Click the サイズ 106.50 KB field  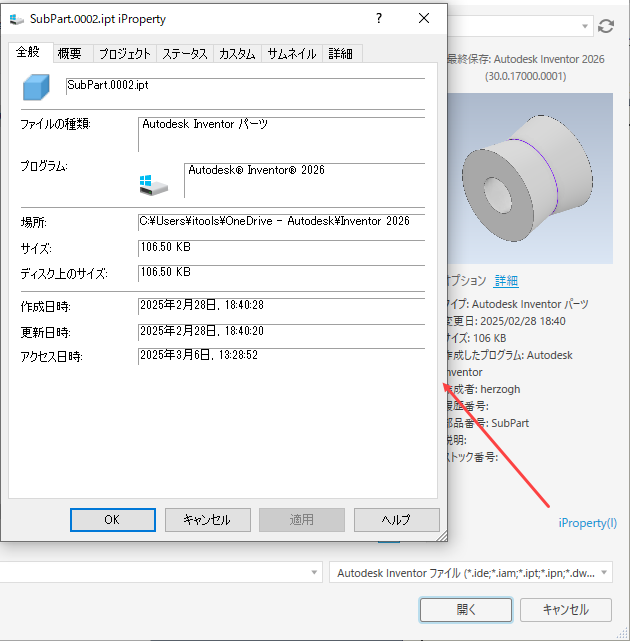[x=282, y=248]
